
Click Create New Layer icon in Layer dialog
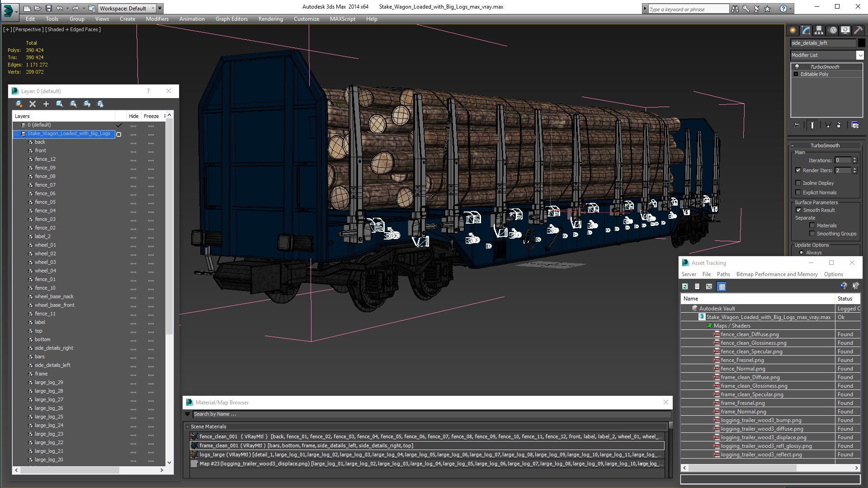(x=19, y=104)
